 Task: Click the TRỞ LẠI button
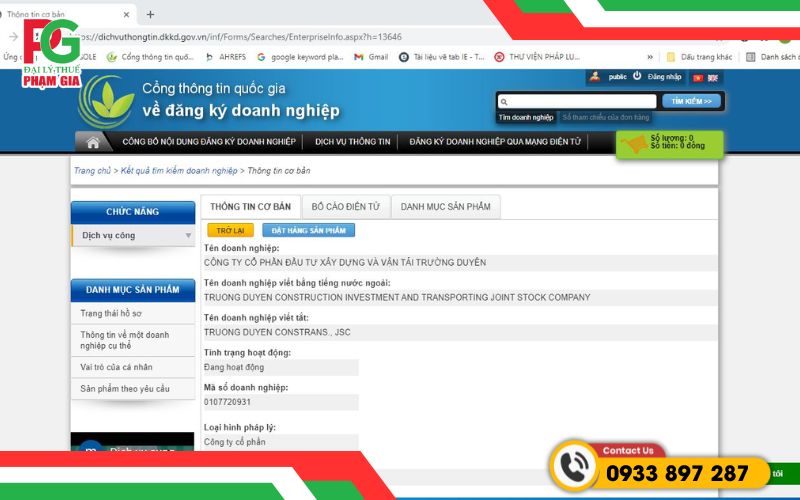click(x=230, y=231)
